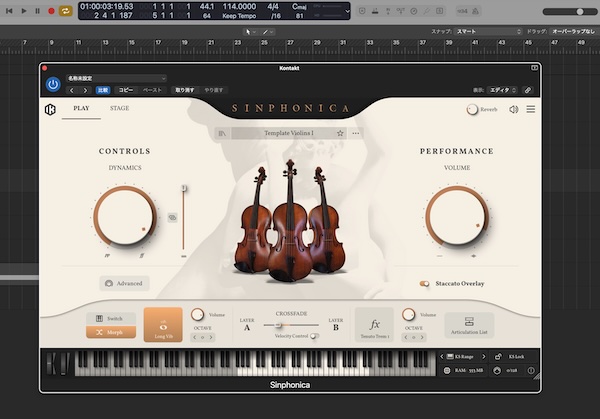This screenshot has width=600, height=419.
Task: Open the pencil tool menu
Action: [267, 32]
